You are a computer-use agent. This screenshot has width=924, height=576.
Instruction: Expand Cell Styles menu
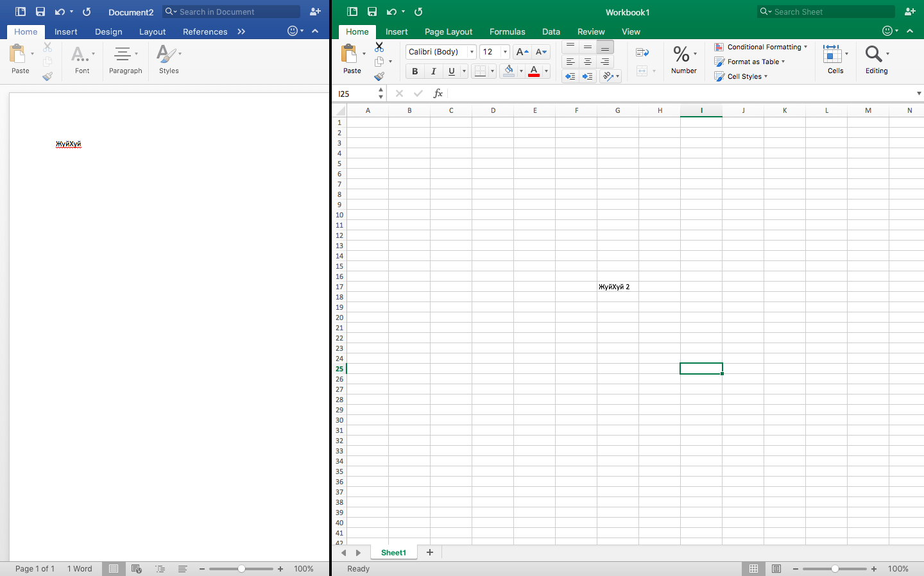point(740,76)
